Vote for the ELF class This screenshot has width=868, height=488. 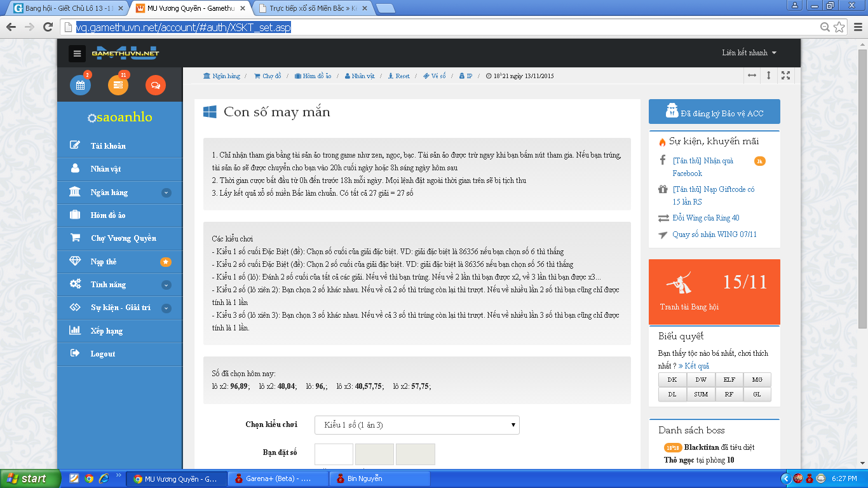click(x=729, y=380)
